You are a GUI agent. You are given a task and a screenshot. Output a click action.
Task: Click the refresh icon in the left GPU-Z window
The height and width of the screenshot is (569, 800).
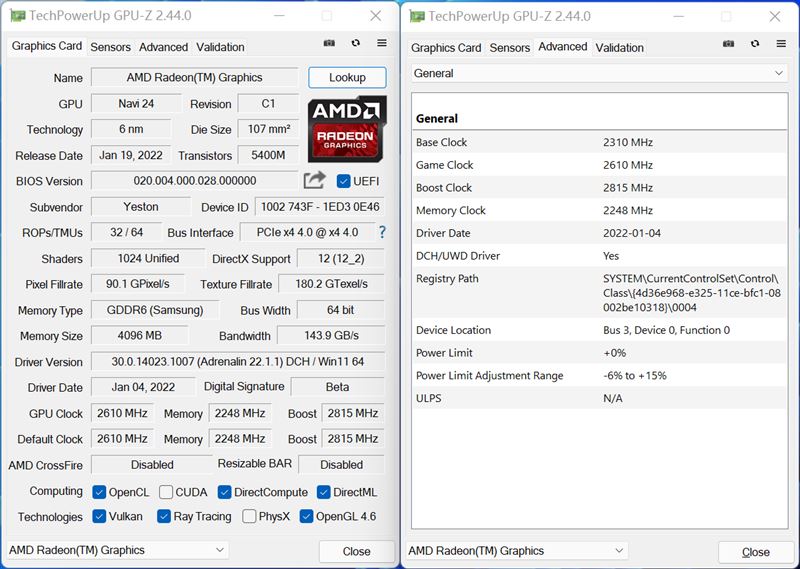(355, 44)
